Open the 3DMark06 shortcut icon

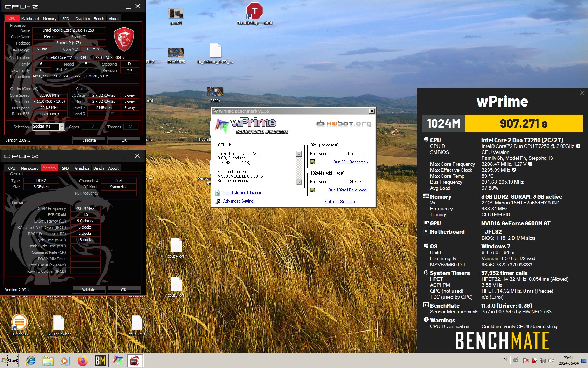(19, 325)
